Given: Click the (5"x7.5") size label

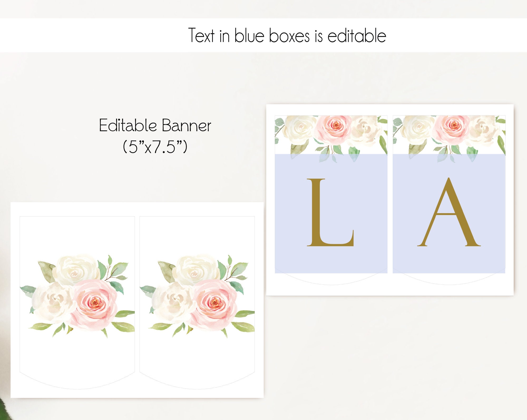Looking at the screenshot, I should click(155, 147).
